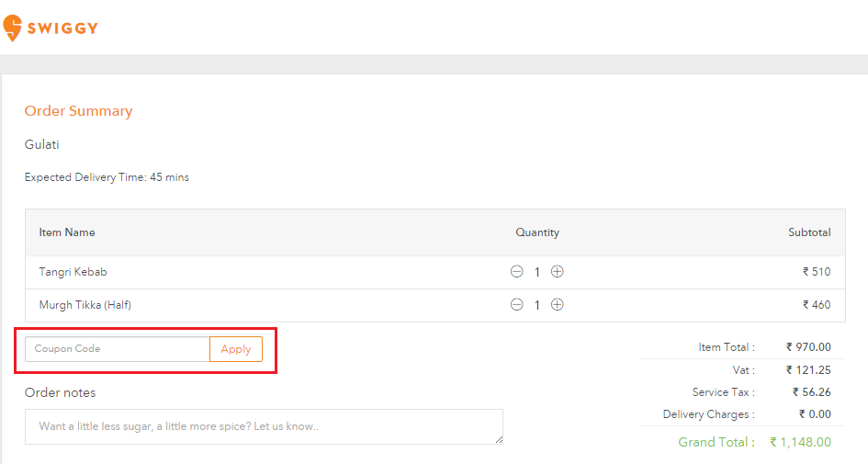This screenshot has width=868, height=464.
Task: Click the Item Name column header
Action: pos(67,232)
